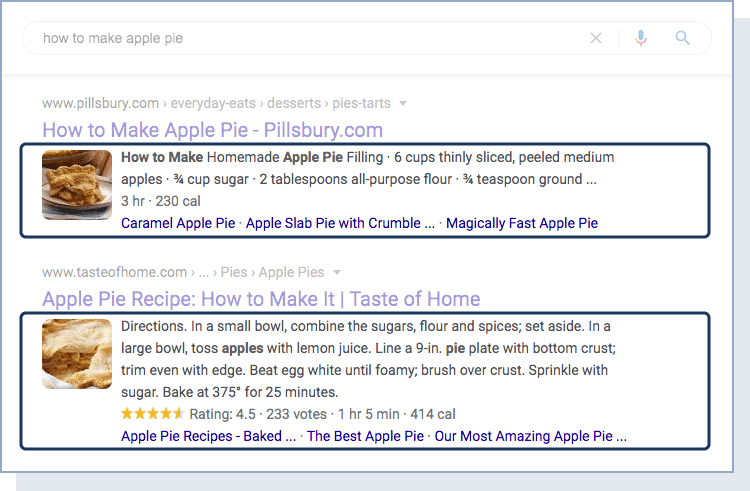Open 'How to Make Apple Pie - Pillsbury.com' result
Image resolution: width=750 pixels, height=491 pixels.
click(x=212, y=130)
